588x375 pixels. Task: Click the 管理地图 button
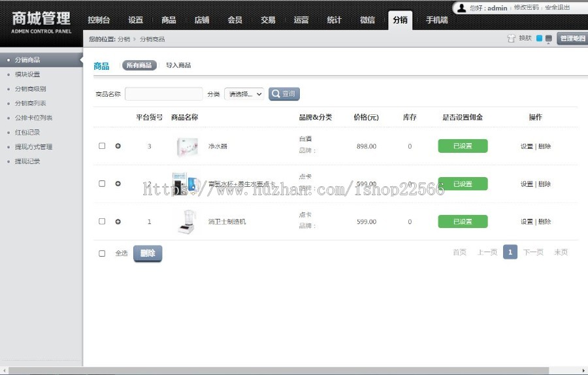pos(572,39)
